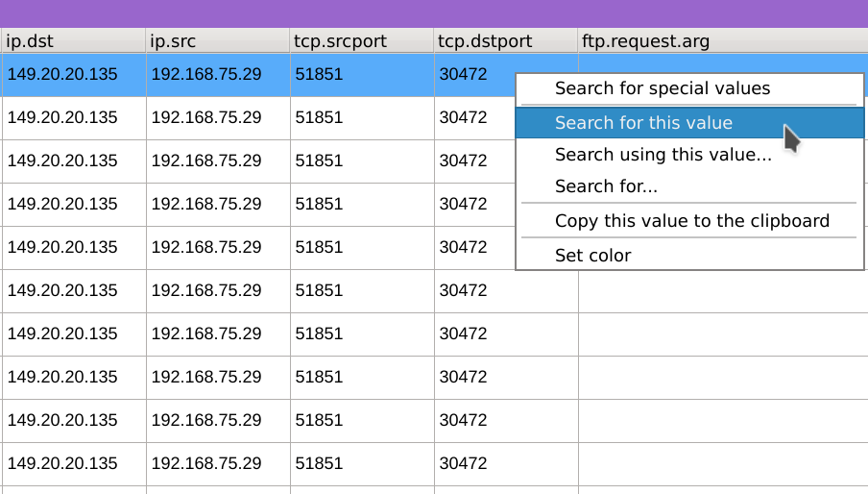868x494 pixels.
Task: Choose 'Search for this value' option
Action: [x=643, y=123]
